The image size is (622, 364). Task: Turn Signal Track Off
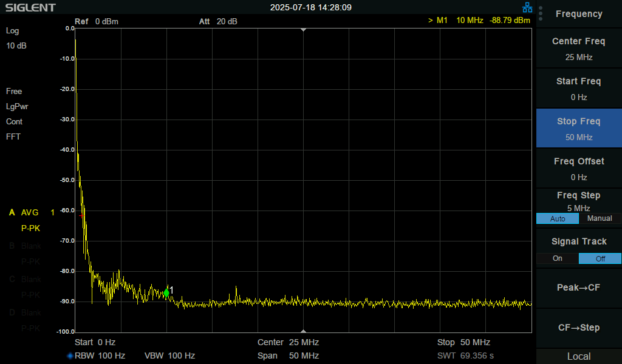(x=600, y=258)
